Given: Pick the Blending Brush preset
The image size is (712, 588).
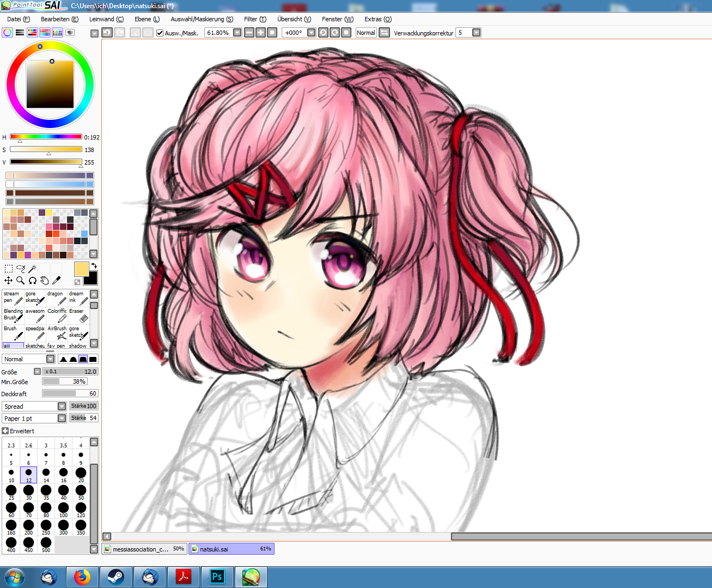Looking at the screenshot, I should coord(14,316).
